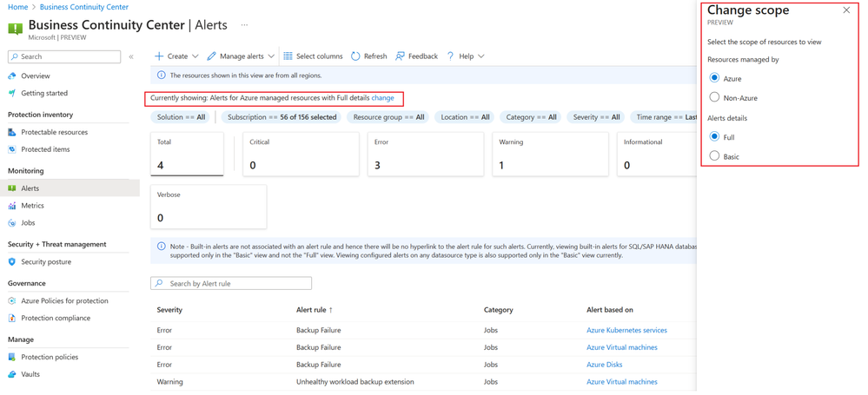Click the Alert based on column header
Screen dimensions: 868x395
coord(609,310)
